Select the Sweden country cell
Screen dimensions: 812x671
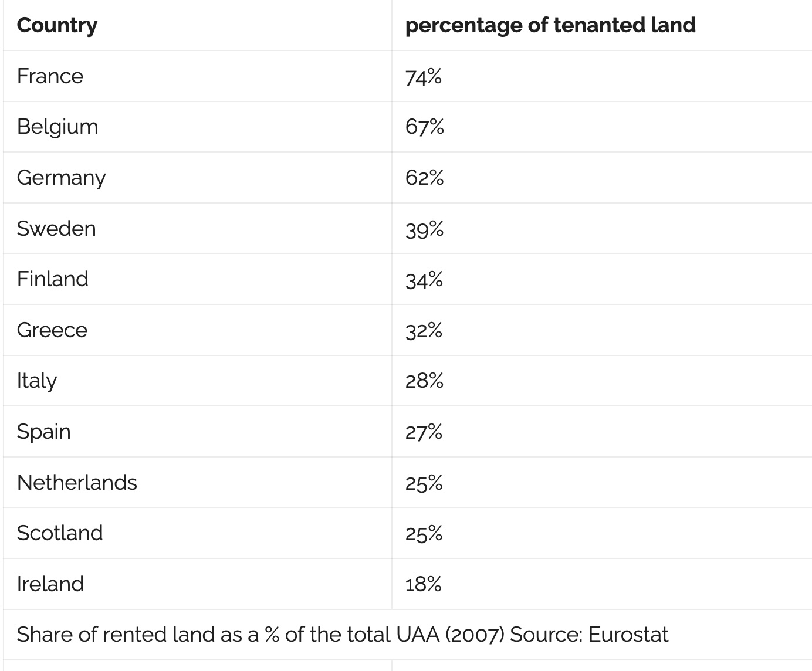pos(56,228)
